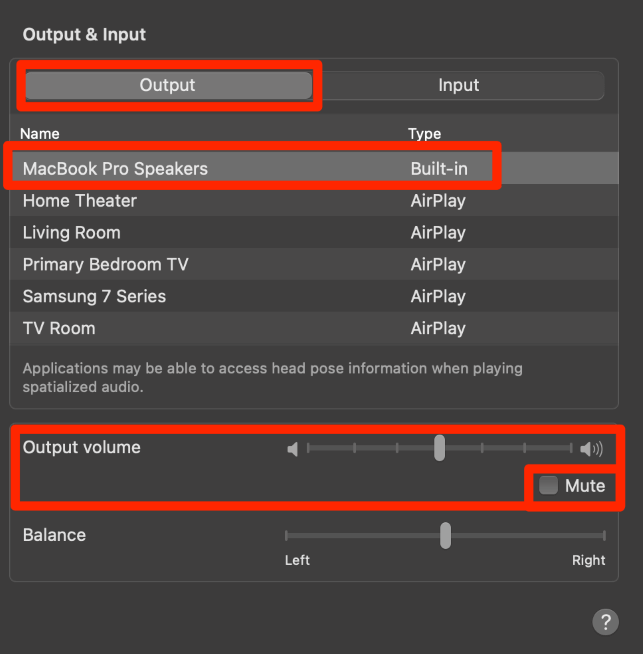Enable the Mute checkbox

pyautogui.click(x=549, y=486)
